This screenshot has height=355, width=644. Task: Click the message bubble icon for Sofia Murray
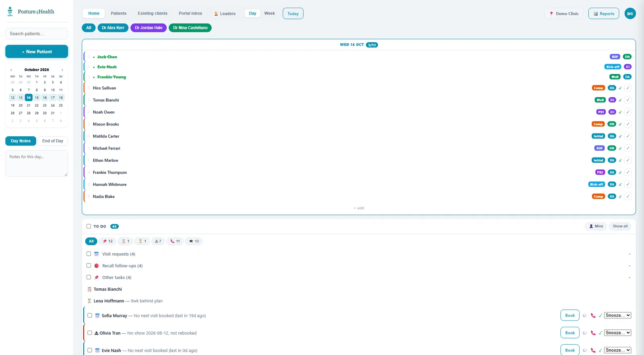pos(585,316)
